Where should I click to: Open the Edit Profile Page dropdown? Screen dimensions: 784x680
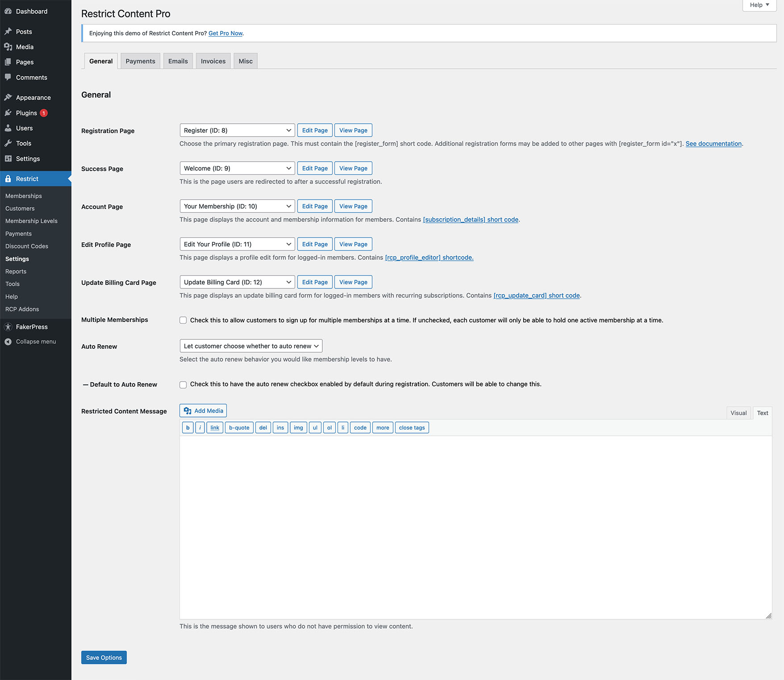pyautogui.click(x=237, y=244)
